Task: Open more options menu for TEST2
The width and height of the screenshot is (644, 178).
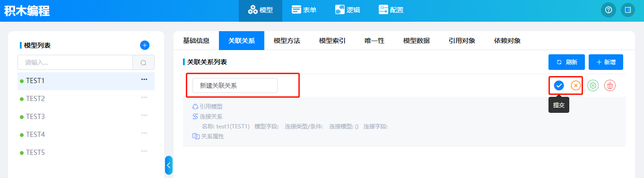Action: click(144, 97)
